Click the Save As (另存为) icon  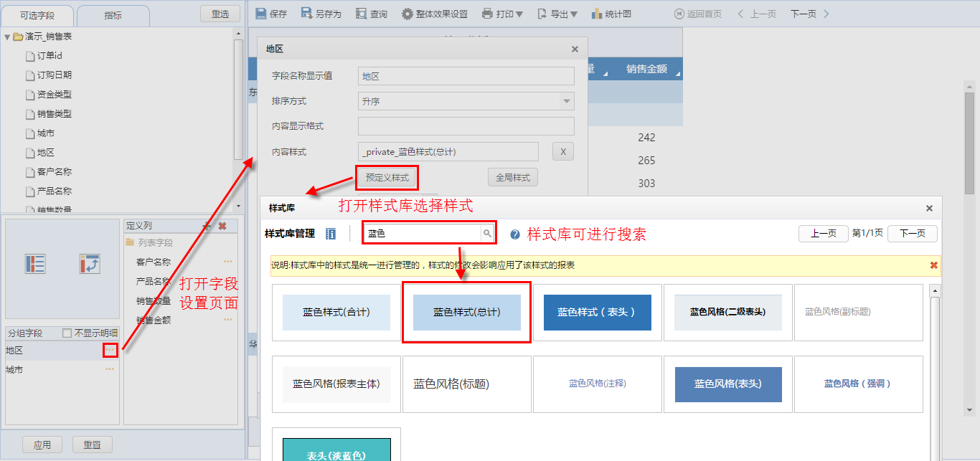point(306,14)
